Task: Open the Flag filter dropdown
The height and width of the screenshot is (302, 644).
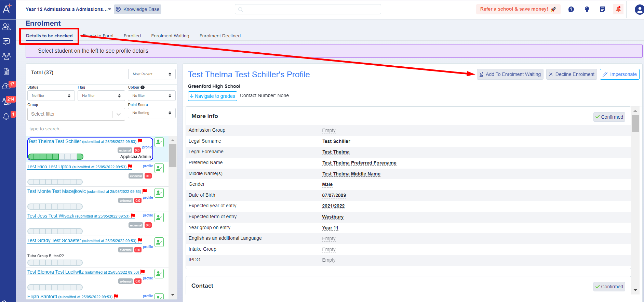Action: click(x=102, y=96)
